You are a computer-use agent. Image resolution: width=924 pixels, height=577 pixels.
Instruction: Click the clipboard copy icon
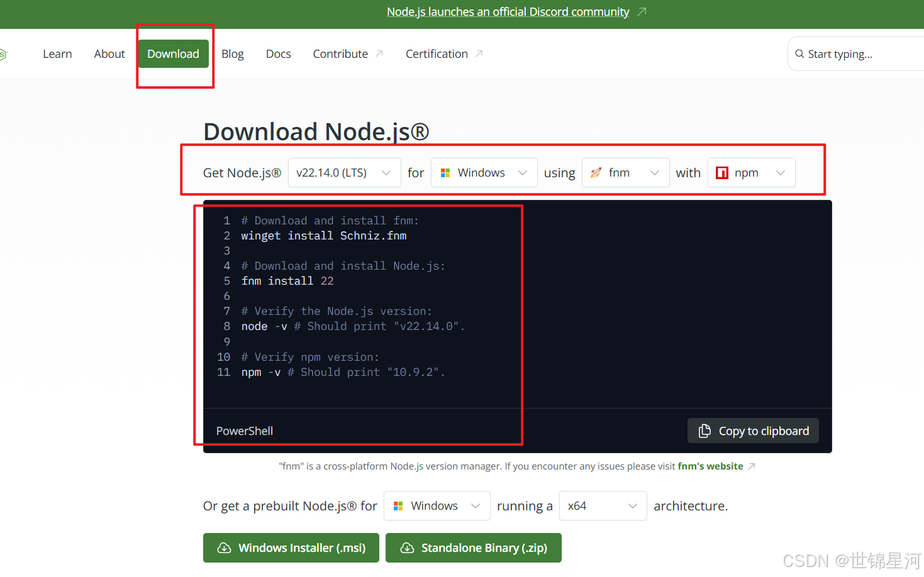pos(704,431)
